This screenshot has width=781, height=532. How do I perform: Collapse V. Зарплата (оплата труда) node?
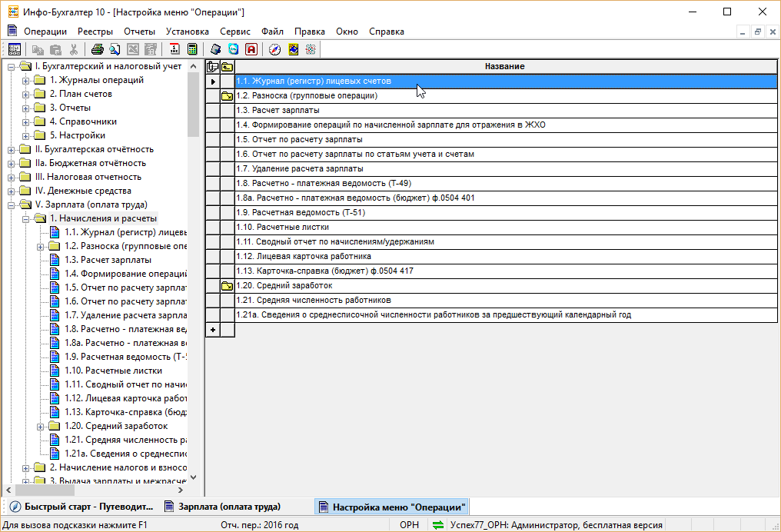[11, 205]
